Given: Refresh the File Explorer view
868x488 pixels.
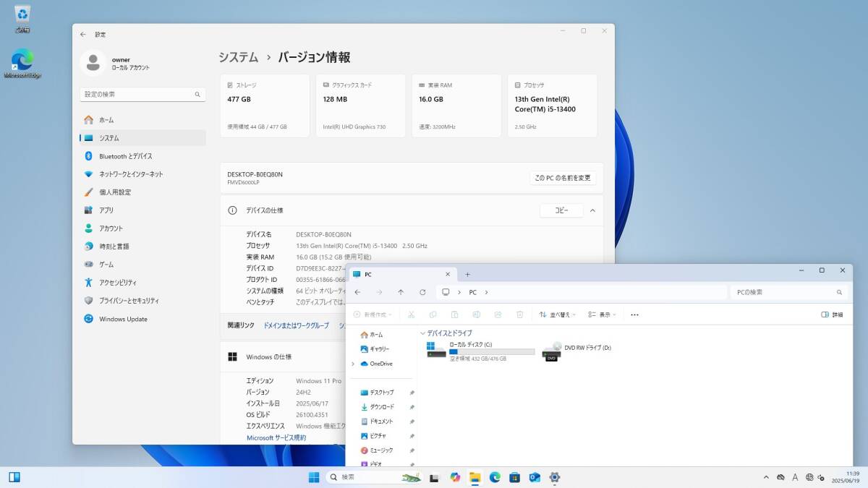Looking at the screenshot, I should 422,292.
